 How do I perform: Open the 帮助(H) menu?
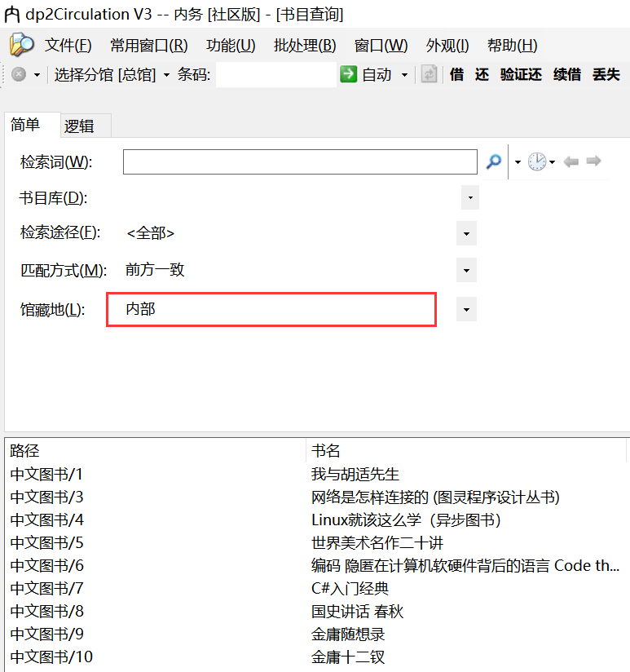point(512,45)
